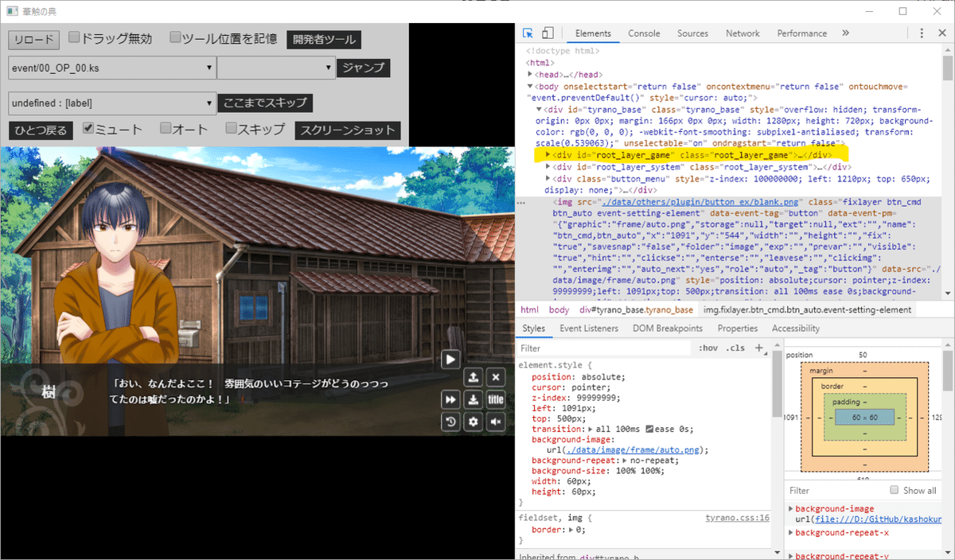Image resolution: width=955 pixels, height=560 pixels.
Task: Toggle the DevTools device toolbar icon
Action: [548, 33]
